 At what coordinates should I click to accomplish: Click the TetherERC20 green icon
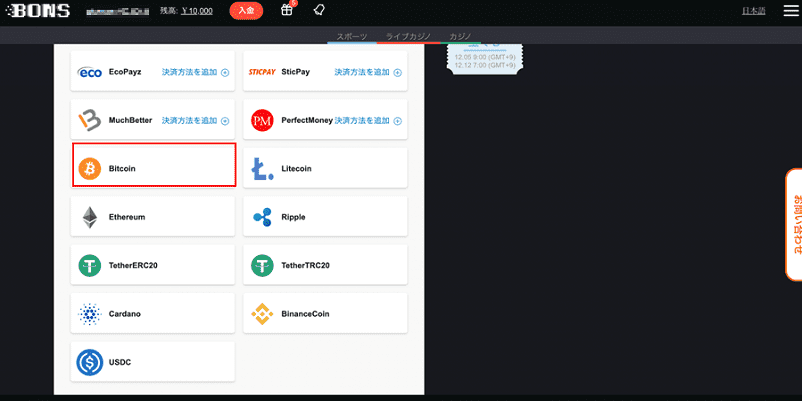[x=90, y=266]
